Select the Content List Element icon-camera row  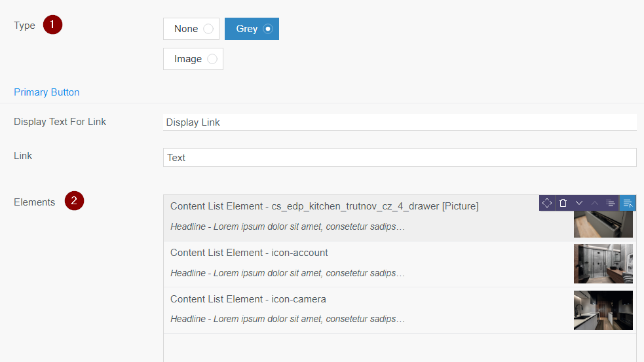[x=400, y=310]
